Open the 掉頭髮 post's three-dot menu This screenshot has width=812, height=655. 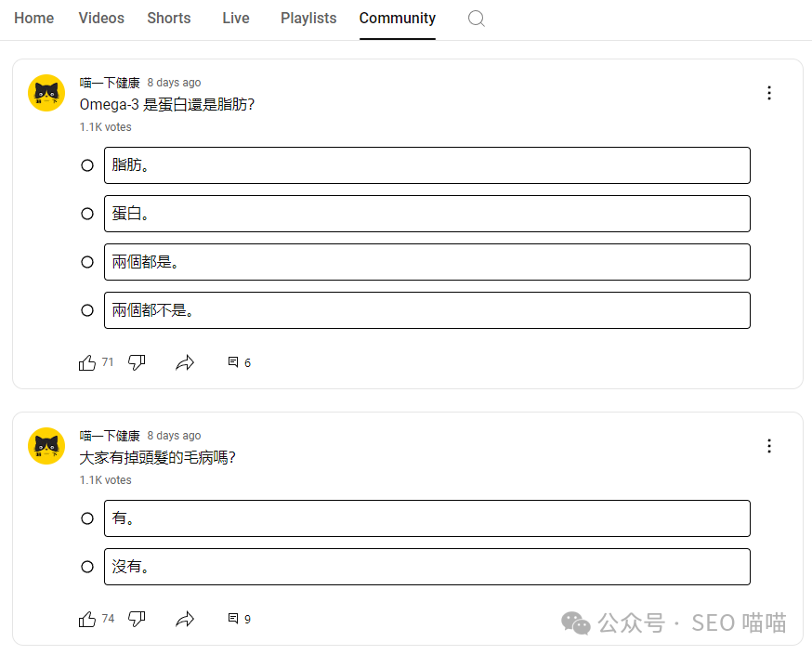coord(769,446)
